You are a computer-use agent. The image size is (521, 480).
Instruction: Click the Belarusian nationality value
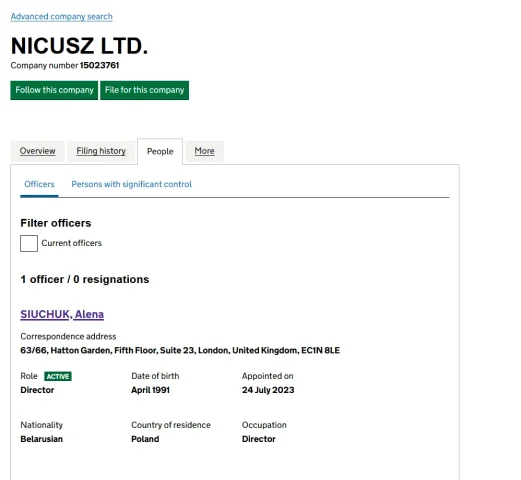pos(41,439)
